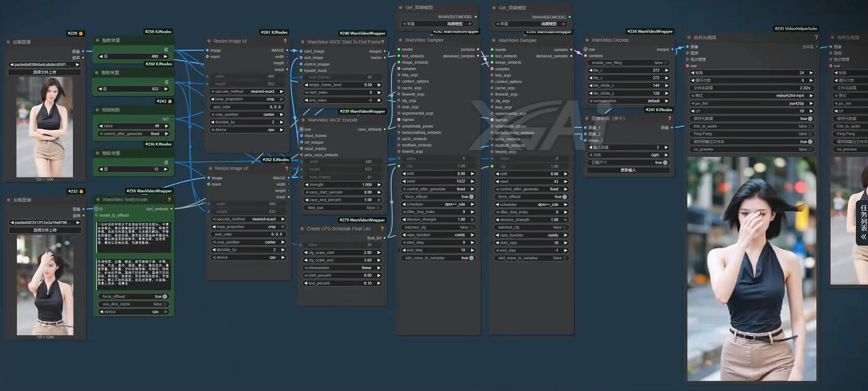Click the INT output port of 视频帧数 node
The width and height of the screenshot is (868, 391).
click(172, 119)
